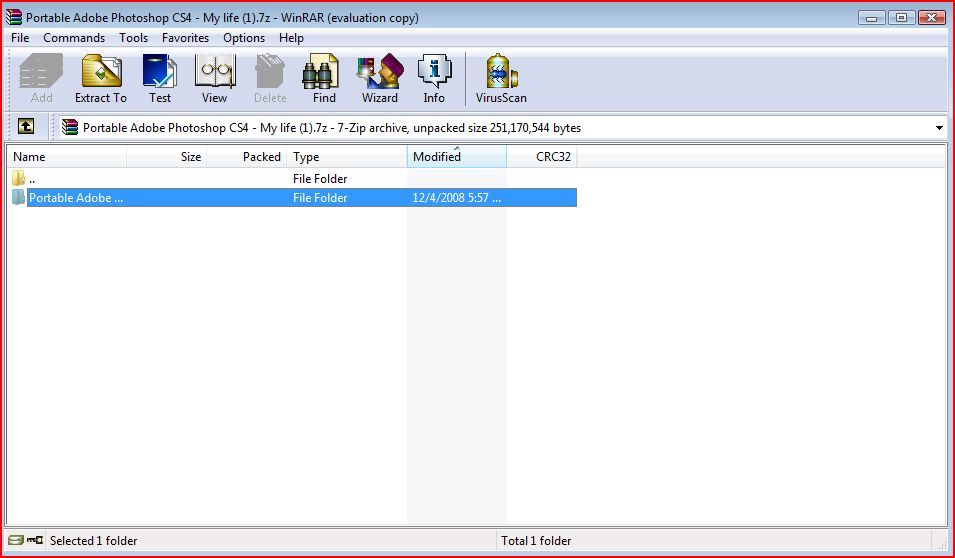
Task: Sort by the Type column header
Action: [x=347, y=157]
